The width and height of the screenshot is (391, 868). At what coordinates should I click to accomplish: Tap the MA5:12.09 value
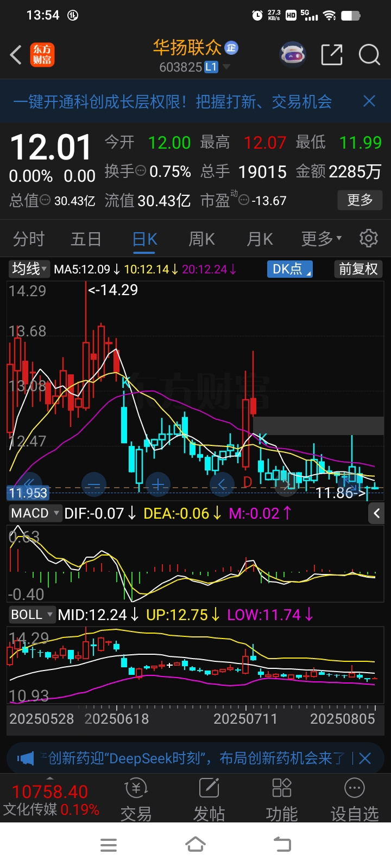82,269
